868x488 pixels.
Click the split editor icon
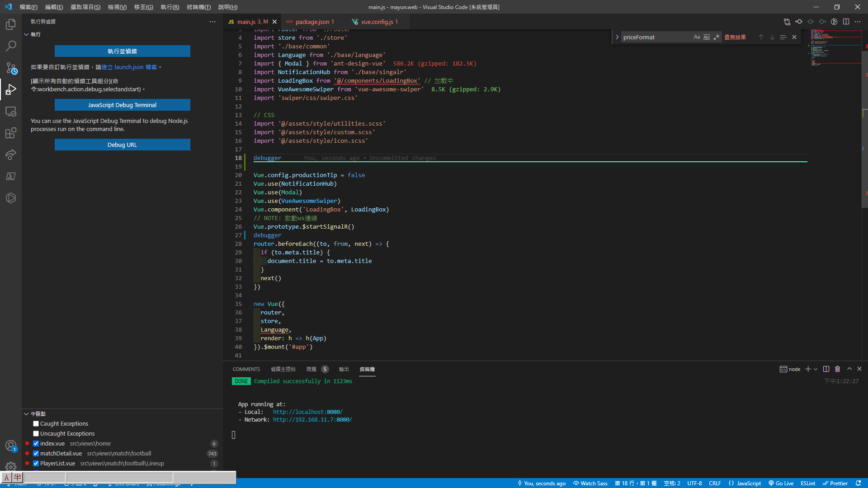(x=846, y=22)
